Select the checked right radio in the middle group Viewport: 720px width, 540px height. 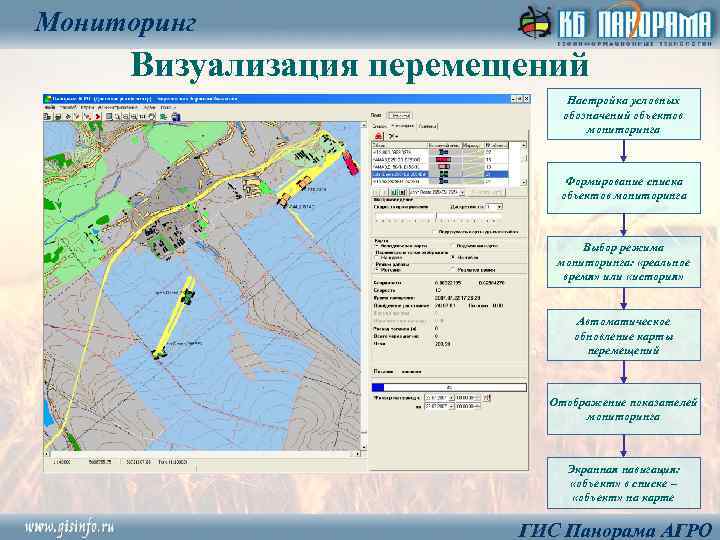coord(453,257)
